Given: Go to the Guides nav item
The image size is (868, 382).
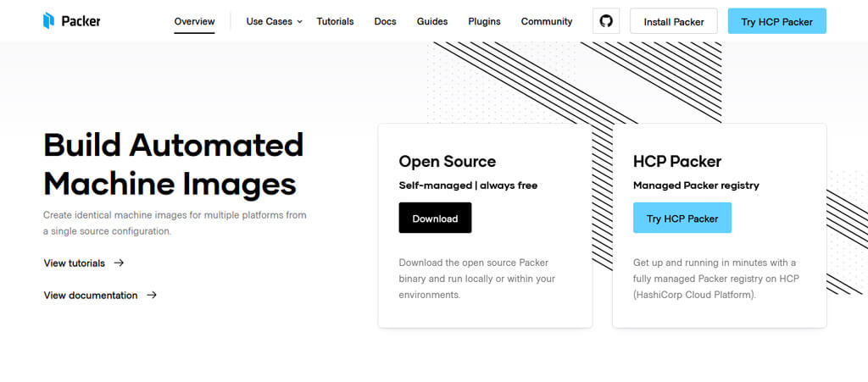Looking at the screenshot, I should 432,21.
